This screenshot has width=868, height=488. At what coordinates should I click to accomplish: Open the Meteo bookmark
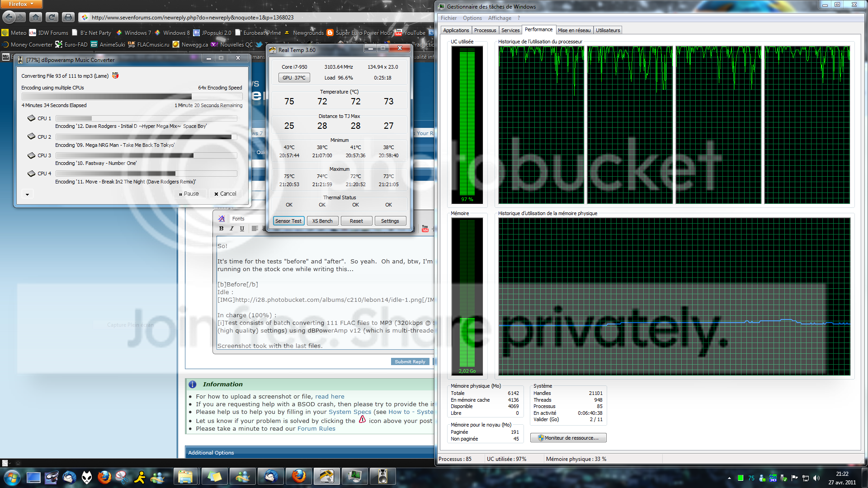pyautogui.click(x=14, y=33)
